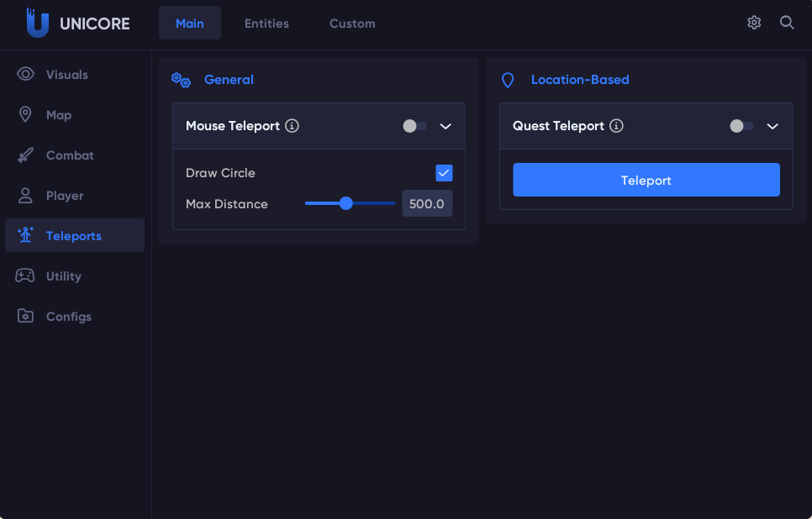Screen dimensions: 812x519
Task: Click the Max Distance slider handle
Action: click(x=345, y=203)
